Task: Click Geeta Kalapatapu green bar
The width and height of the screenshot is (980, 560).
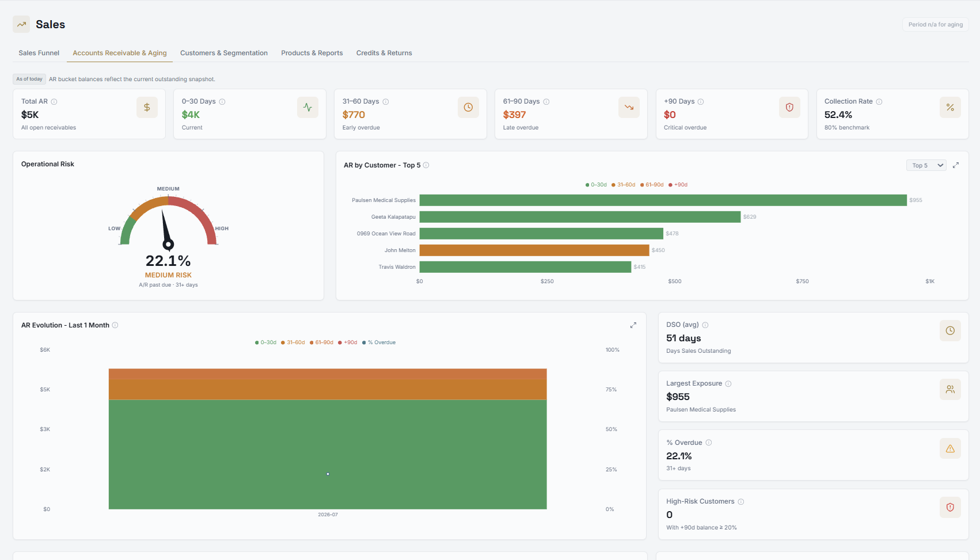Action: (x=580, y=217)
